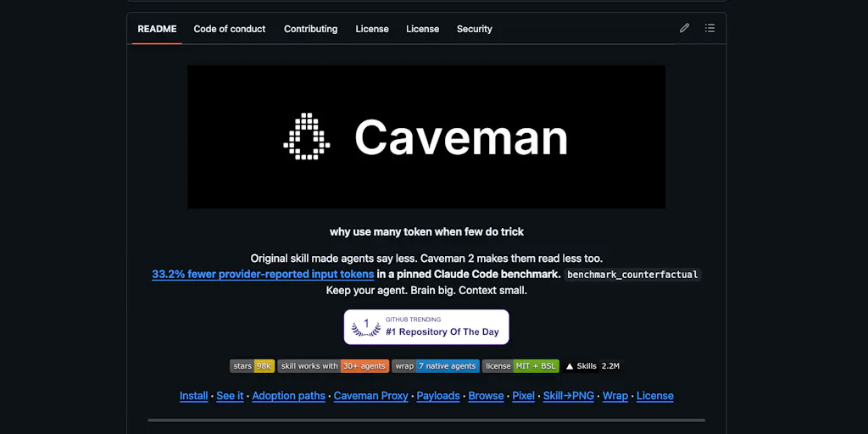Click the benchmark_counterfactual code label

632,275
